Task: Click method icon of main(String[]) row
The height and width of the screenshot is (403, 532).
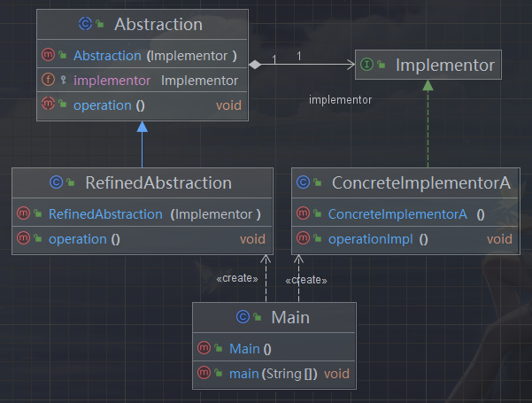Action: coord(204,374)
